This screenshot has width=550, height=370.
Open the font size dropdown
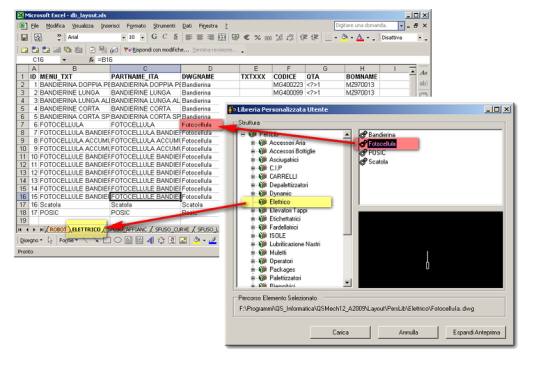click(x=142, y=37)
